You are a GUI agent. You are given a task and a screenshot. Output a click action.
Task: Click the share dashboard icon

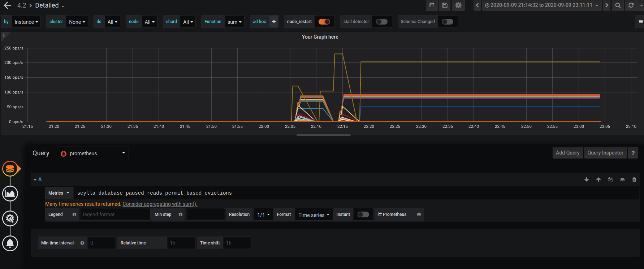432,5
